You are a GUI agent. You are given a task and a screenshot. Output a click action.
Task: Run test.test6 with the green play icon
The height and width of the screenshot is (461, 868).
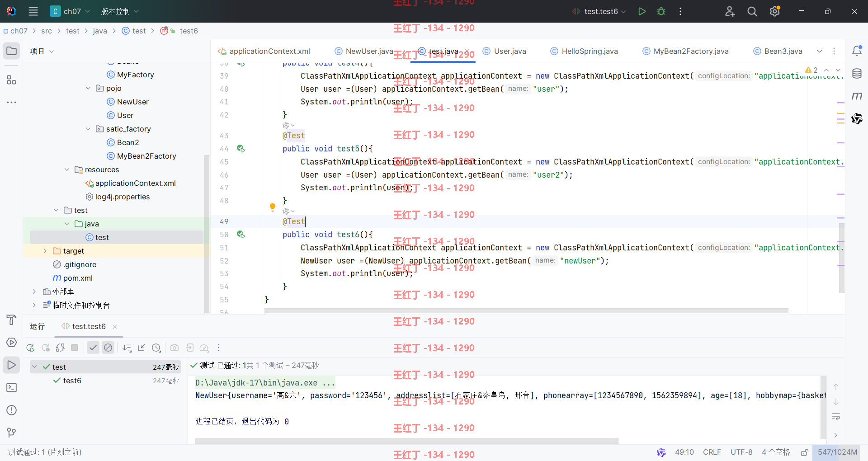pyautogui.click(x=642, y=11)
